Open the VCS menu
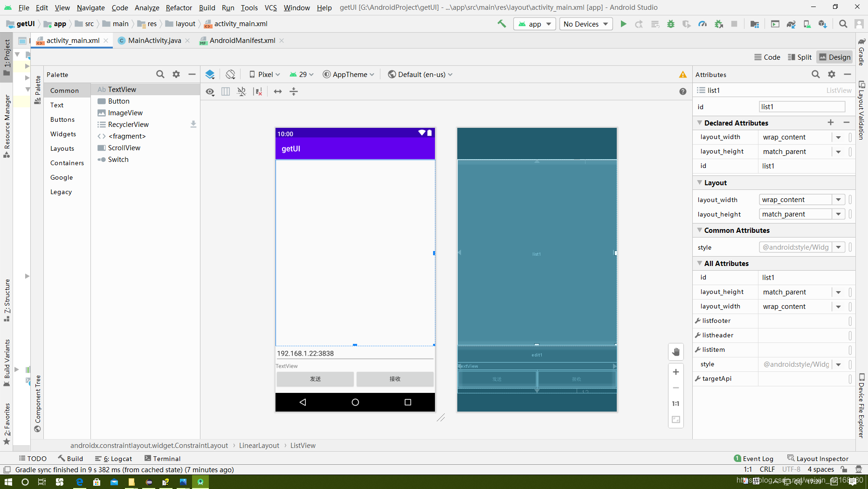 (271, 7)
